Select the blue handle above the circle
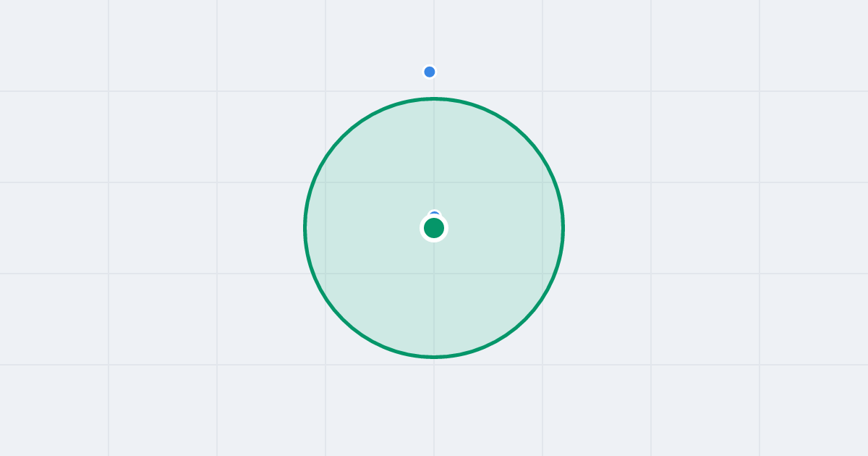The height and width of the screenshot is (456, 868). click(x=430, y=72)
